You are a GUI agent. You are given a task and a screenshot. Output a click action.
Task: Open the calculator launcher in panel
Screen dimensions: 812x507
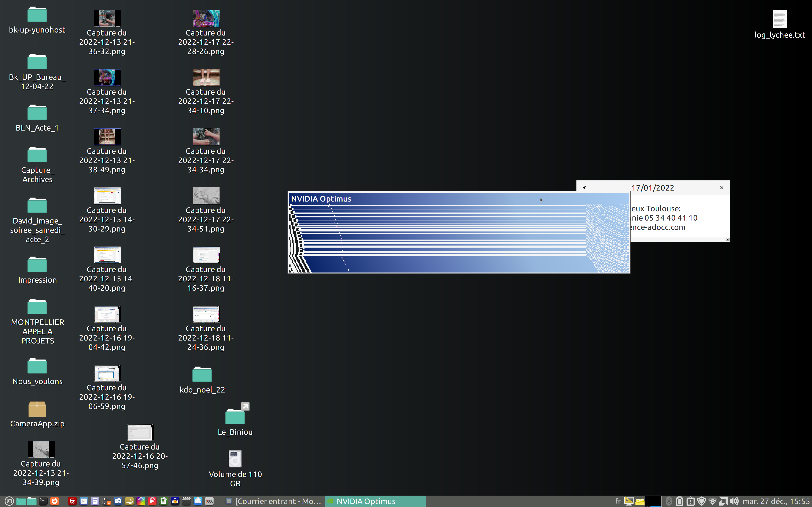coord(106,501)
